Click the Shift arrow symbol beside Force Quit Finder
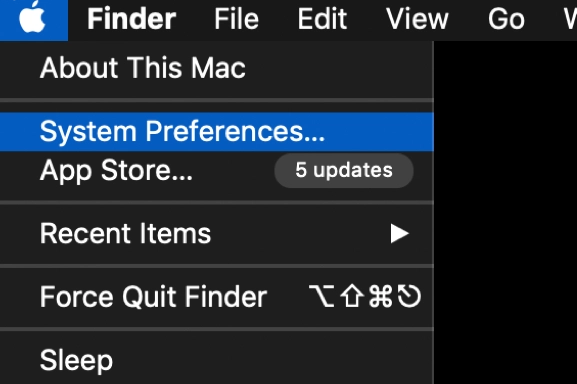Viewport: 577px width, 384px height. [x=352, y=296]
